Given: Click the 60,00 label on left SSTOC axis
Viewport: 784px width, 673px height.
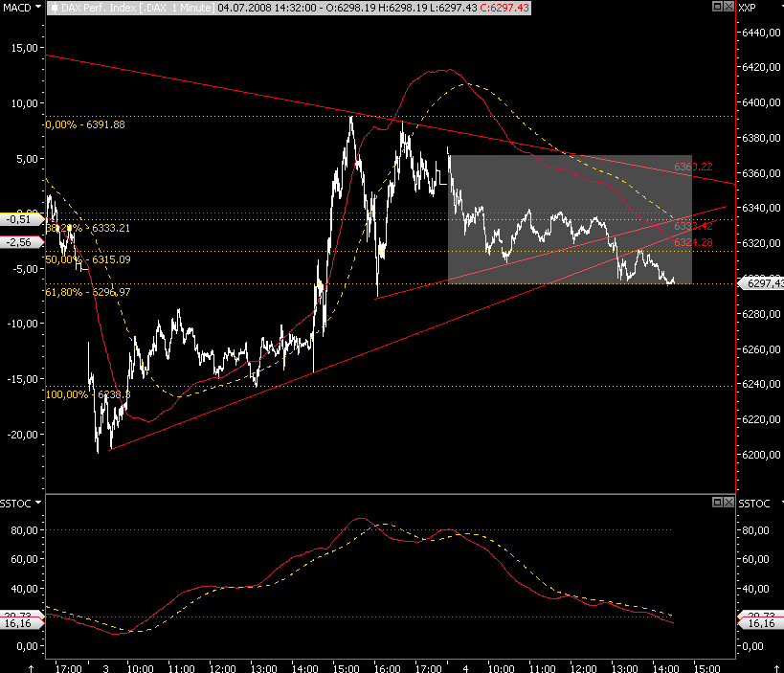Looking at the screenshot, I should pyautogui.click(x=25, y=559).
